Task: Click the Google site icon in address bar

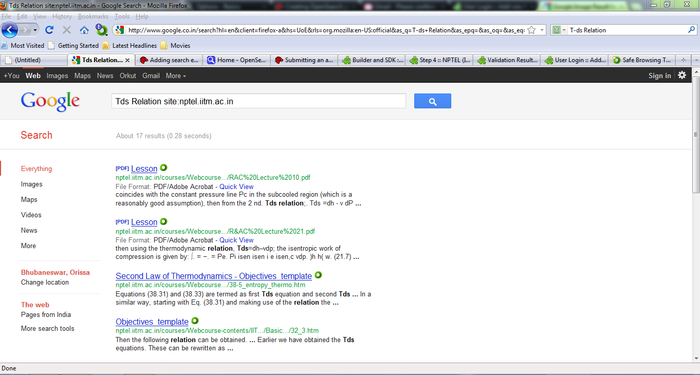Action: point(119,30)
